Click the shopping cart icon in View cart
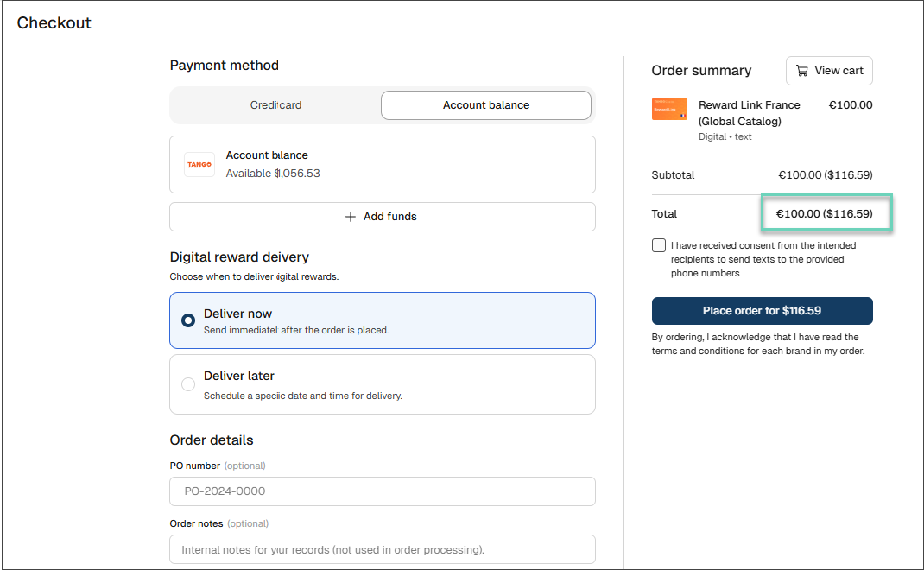The height and width of the screenshot is (570, 924). pyautogui.click(x=802, y=71)
